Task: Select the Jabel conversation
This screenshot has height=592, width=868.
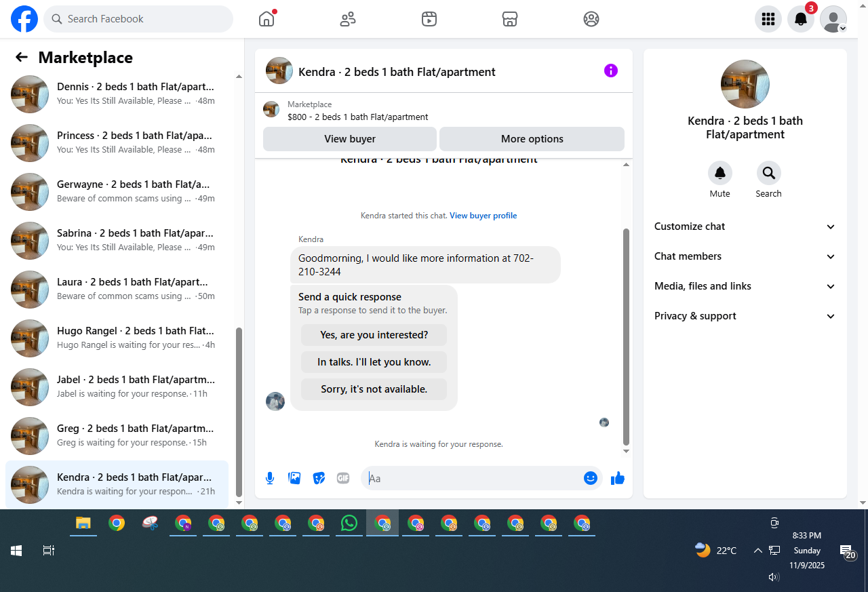Action: (117, 387)
